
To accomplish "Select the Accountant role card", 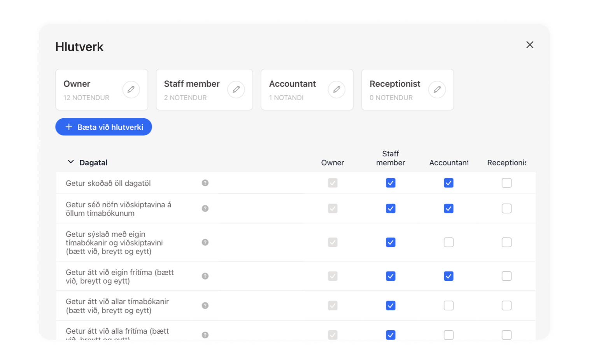I will point(307,89).
